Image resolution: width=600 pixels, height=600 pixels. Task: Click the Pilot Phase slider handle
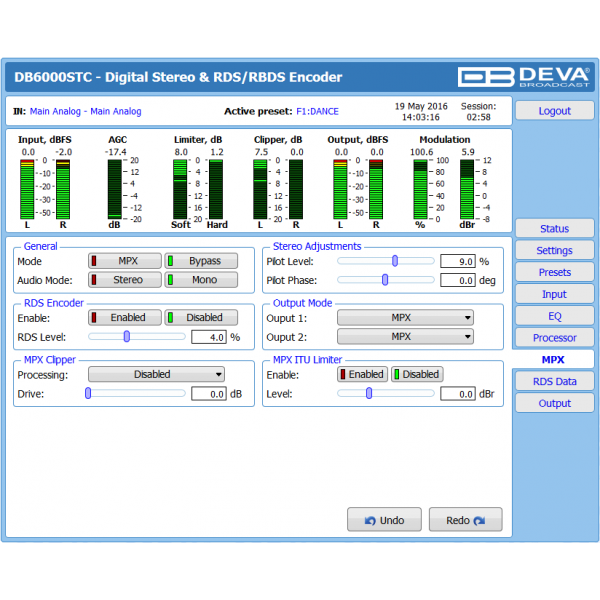click(385, 280)
